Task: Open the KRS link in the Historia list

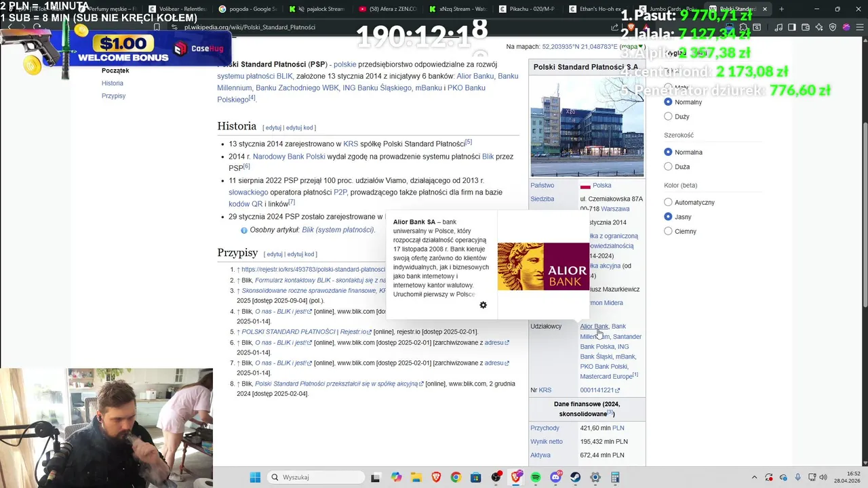Action: click(351, 144)
